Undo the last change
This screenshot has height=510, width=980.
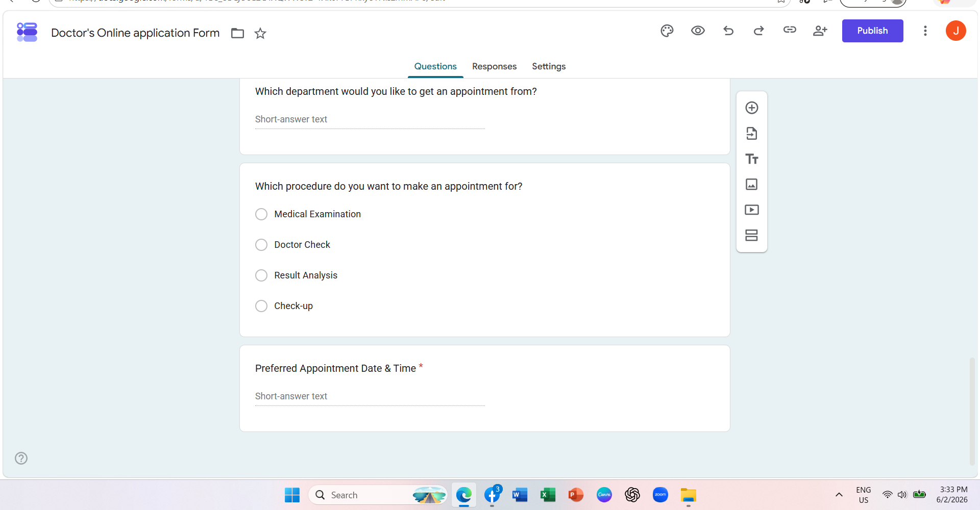tap(728, 31)
